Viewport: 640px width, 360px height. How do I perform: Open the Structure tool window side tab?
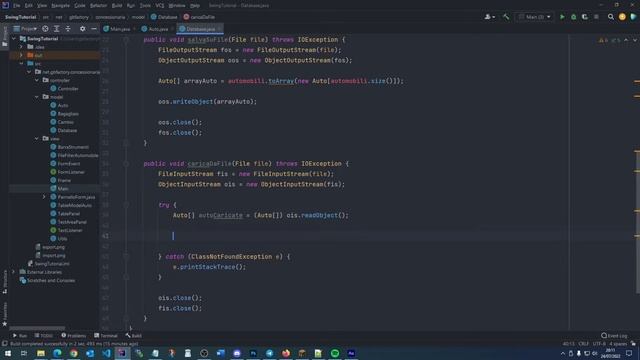[4, 282]
